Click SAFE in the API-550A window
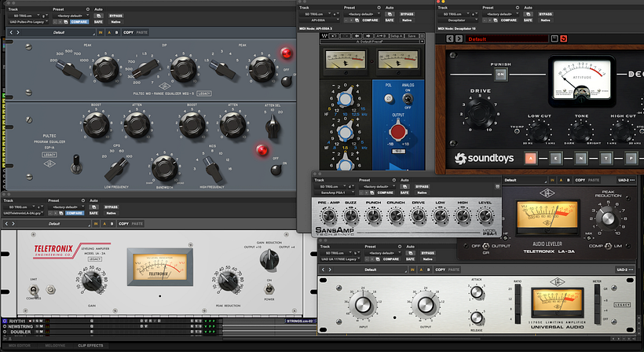The height and width of the screenshot is (352, 644). tap(390, 20)
